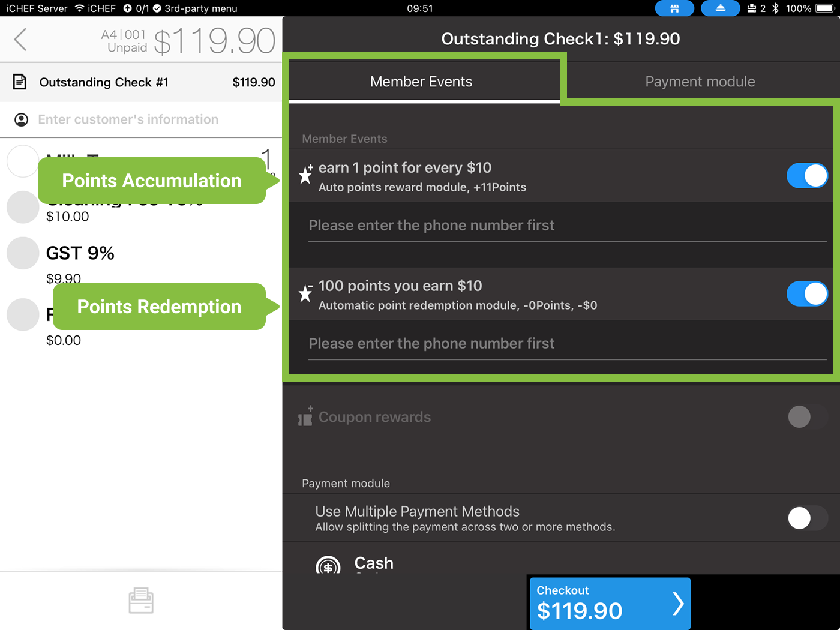Click the Outstanding Check document icon
Screen dimensions: 840x630
pos(20,82)
